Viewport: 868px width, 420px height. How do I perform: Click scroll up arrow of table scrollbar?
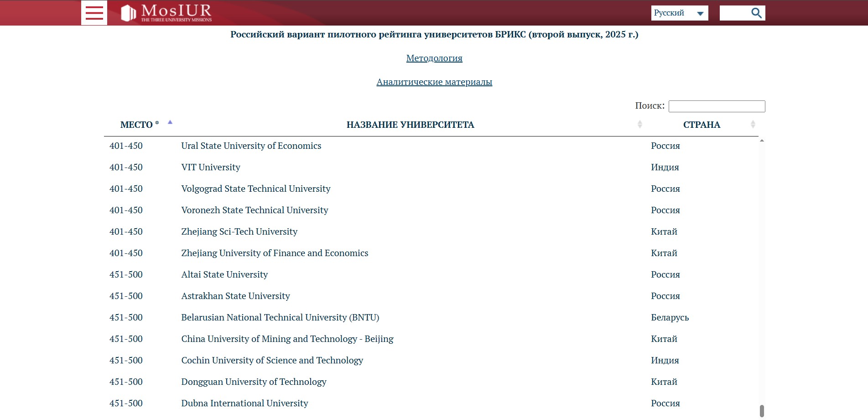click(762, 141)
